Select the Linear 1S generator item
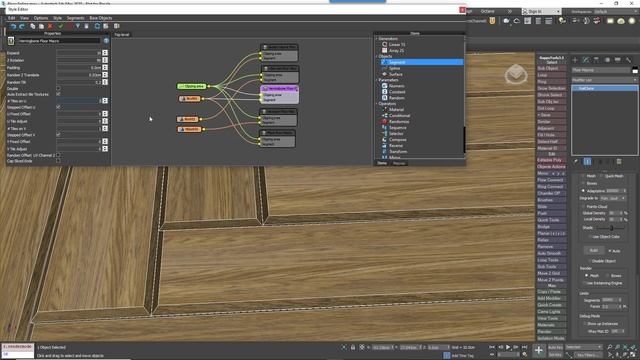Image resolution: width=640 pixels, height=360 pixels. [396, 44]
